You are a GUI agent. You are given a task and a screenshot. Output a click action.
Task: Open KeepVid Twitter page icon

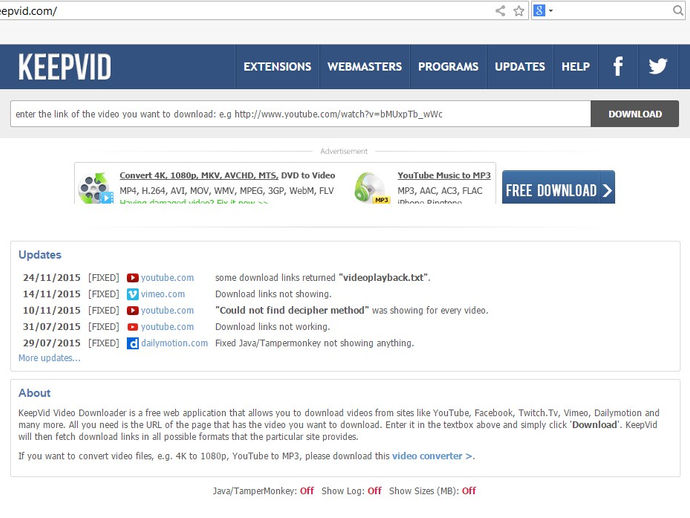pos(658,66)
